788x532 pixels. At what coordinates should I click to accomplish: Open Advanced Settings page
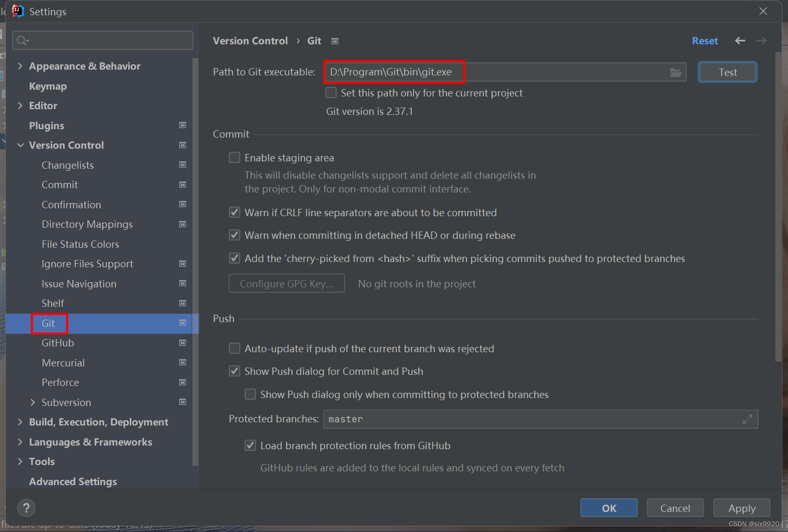[x=73, y=481]
